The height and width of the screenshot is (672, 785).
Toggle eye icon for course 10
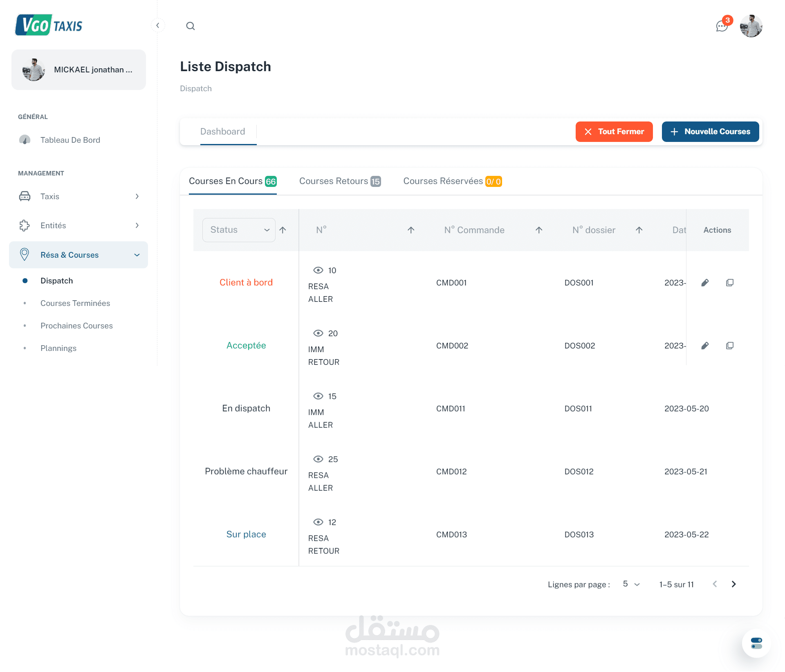318,270
